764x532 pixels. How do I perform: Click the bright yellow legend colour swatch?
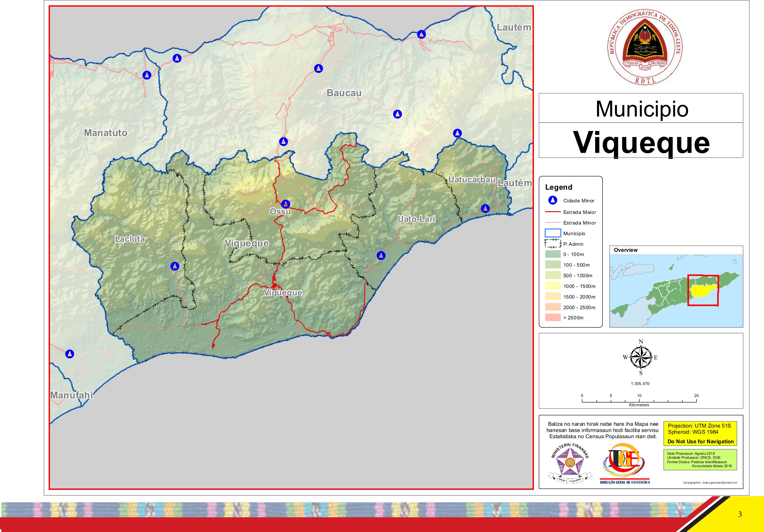pos(553,285)
